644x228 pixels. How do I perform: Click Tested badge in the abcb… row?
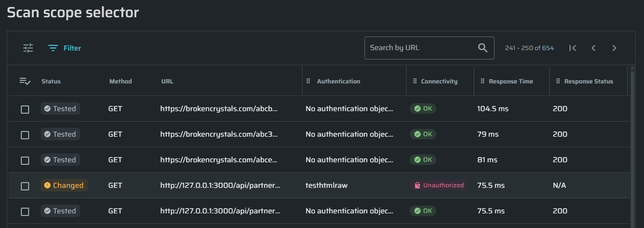(60, 109)
